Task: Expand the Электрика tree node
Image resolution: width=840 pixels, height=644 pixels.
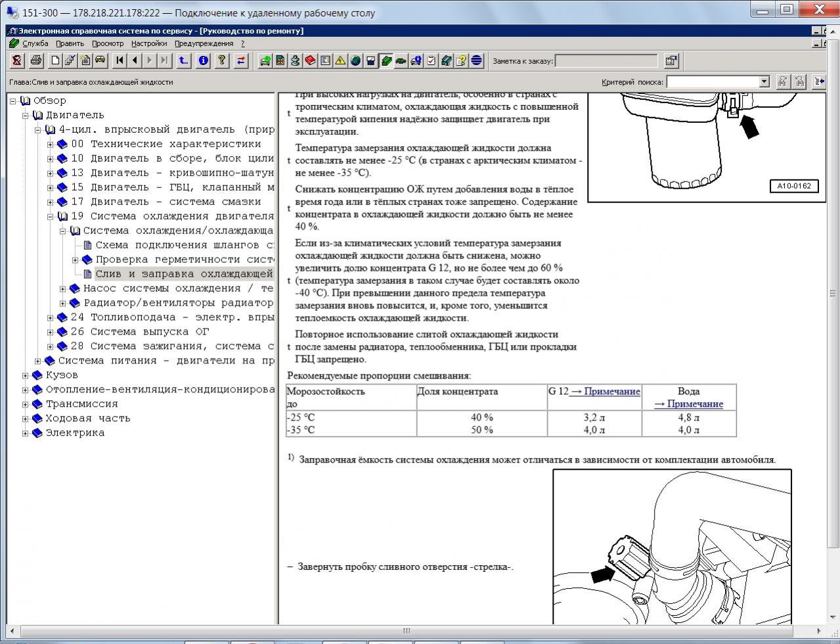Action: point(26,433)
